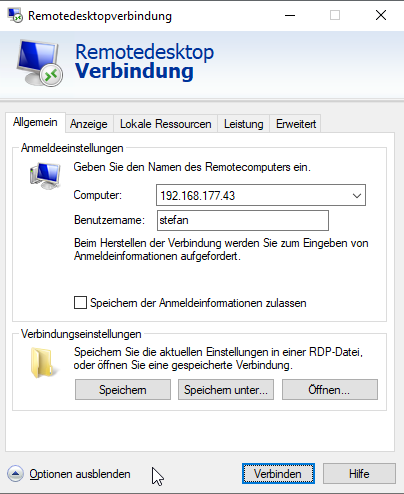
Task: Collapse options via Optionen ausblenden
Action: click(x=80, y=474)
